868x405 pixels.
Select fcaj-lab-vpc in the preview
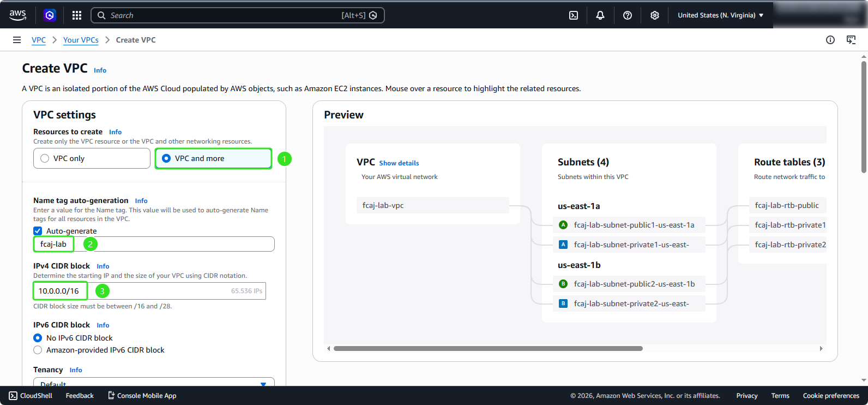(433, 205)
